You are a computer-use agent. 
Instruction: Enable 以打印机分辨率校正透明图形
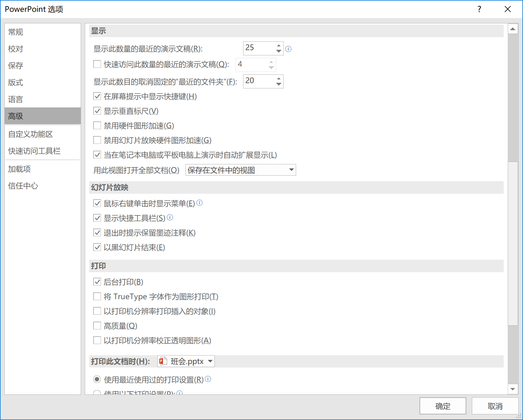[97, 340]
